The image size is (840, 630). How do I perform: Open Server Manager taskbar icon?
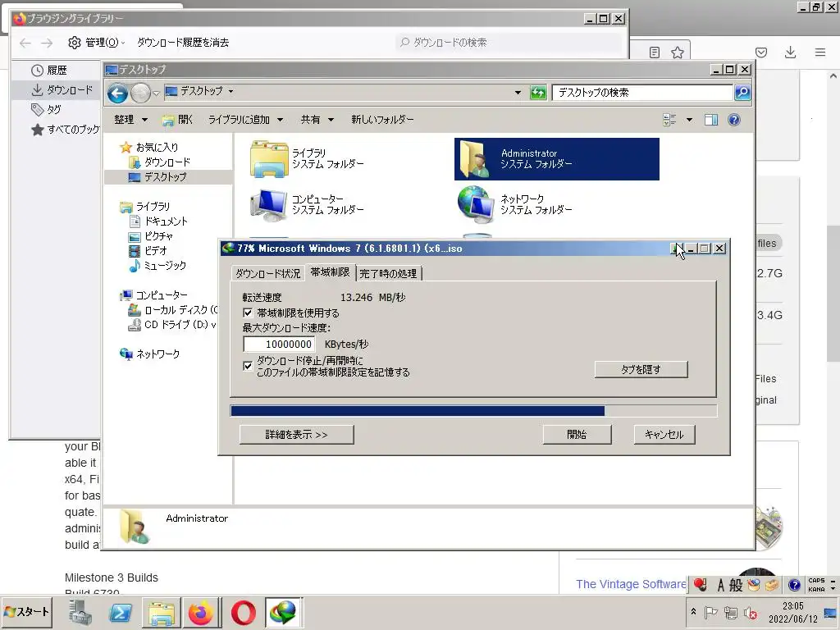(80, 612)
